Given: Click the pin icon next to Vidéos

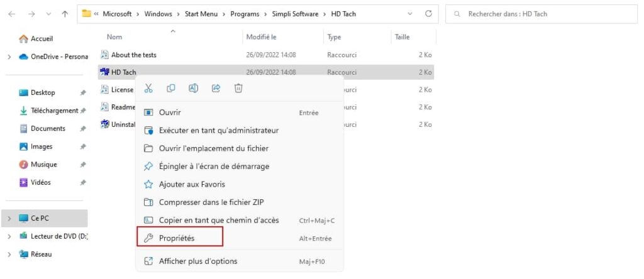Looking at the screenshot, I should (83, 182).
